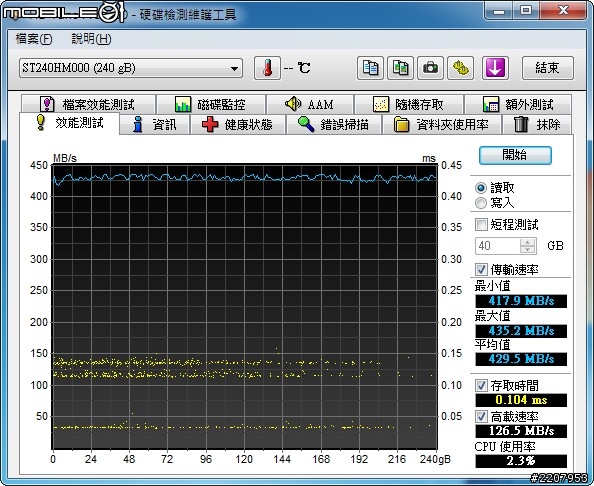Open the 健康狀態 tab with red cross
The width and height of the screenshot is (594, 486).
238,125
